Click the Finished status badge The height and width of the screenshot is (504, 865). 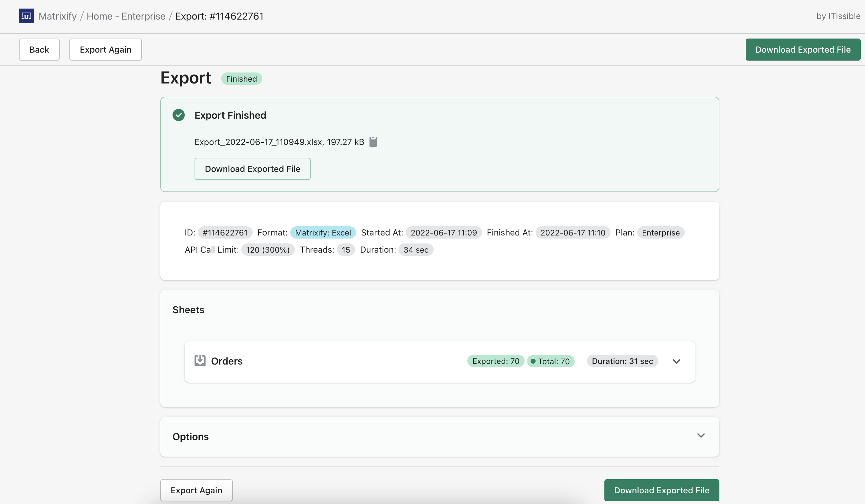241,79
